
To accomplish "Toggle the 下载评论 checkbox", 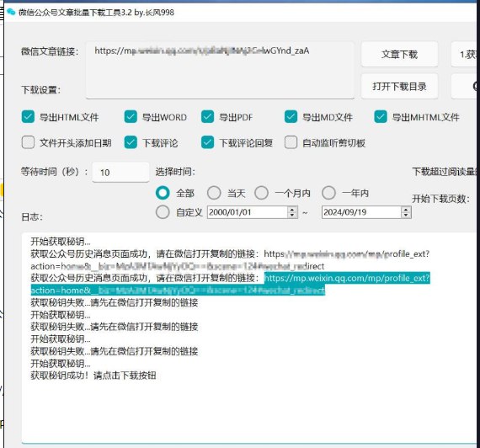I will coord(131,142).
